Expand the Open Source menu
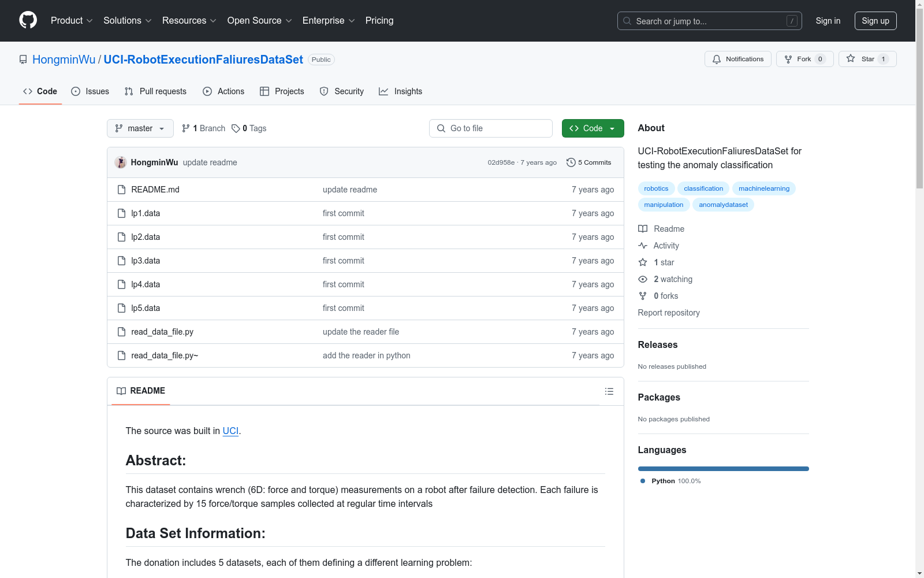This screenshot has width=924, height=578. tap(260, 20)
